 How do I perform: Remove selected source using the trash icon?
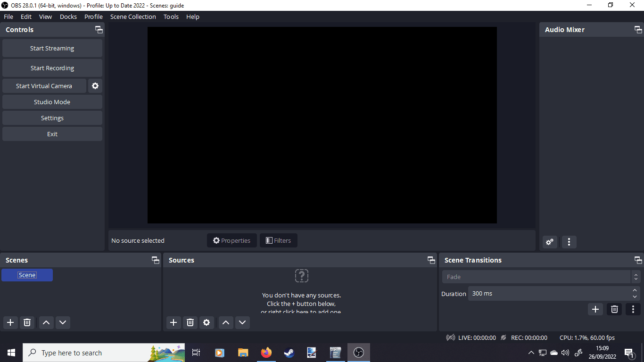coord(190,322)
